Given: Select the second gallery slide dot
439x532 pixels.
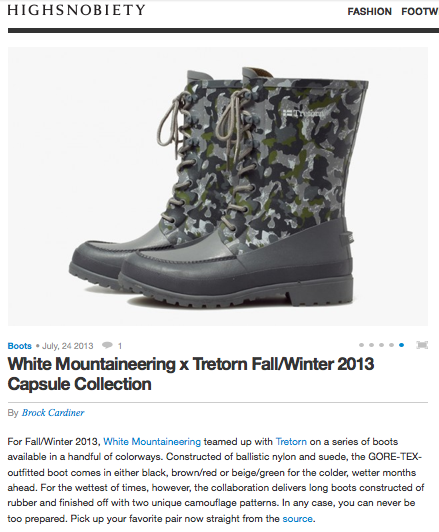Looking at the screenshot, I should coord(371,345).
